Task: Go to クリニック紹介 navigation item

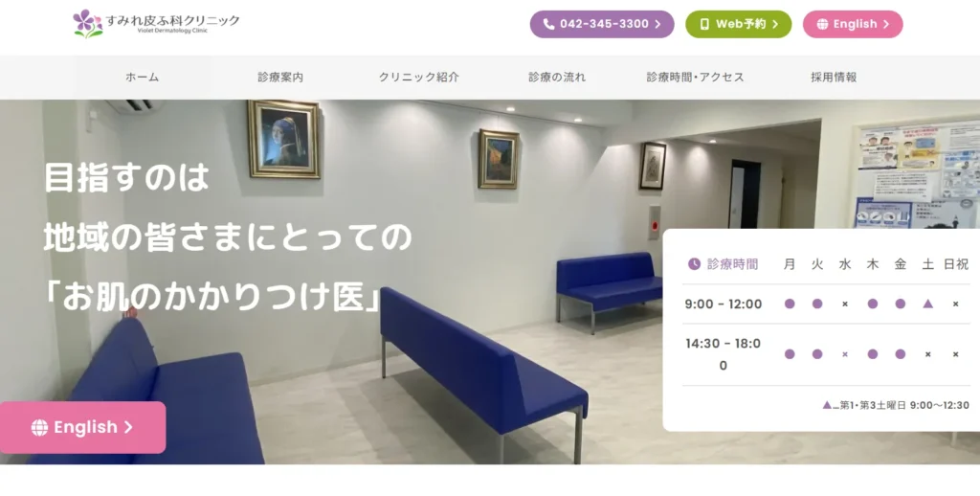Action: [419, 78]
